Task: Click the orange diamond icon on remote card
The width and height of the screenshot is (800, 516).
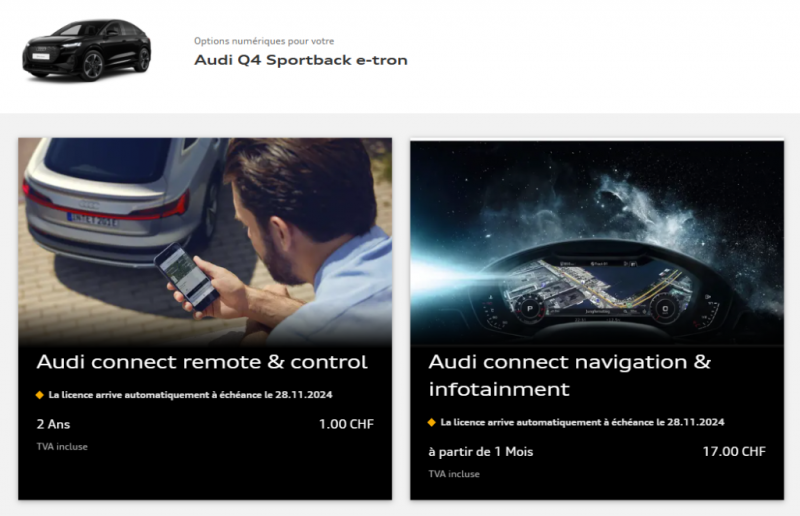Action: 40,395
